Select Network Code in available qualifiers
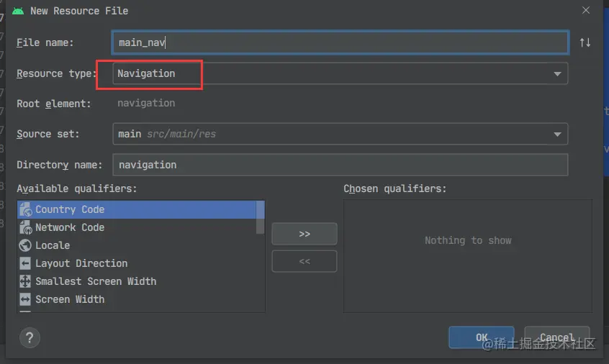Viewport: 609px width, 364px height. pos(137,227)
